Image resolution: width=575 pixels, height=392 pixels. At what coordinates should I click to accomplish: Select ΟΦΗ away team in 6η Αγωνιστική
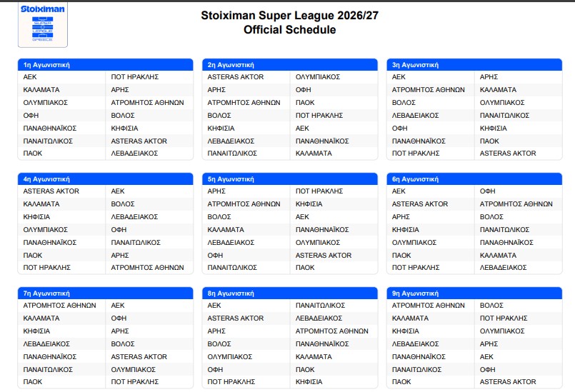[x=488, y=191]
